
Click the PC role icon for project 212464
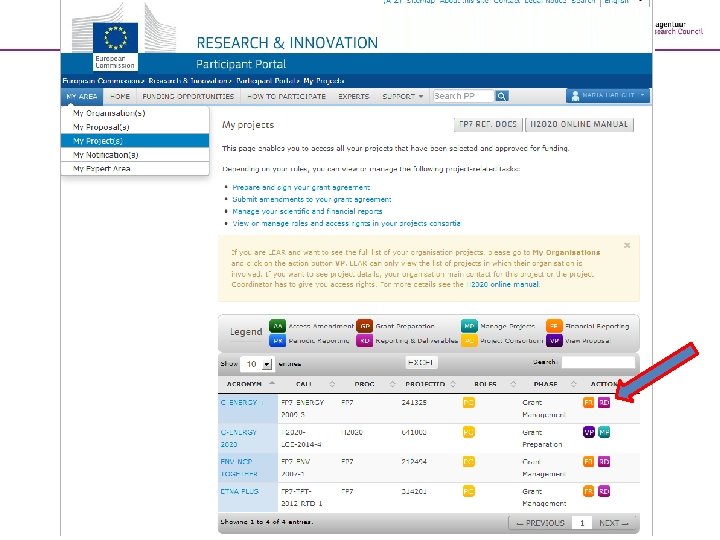click(468, 461)
